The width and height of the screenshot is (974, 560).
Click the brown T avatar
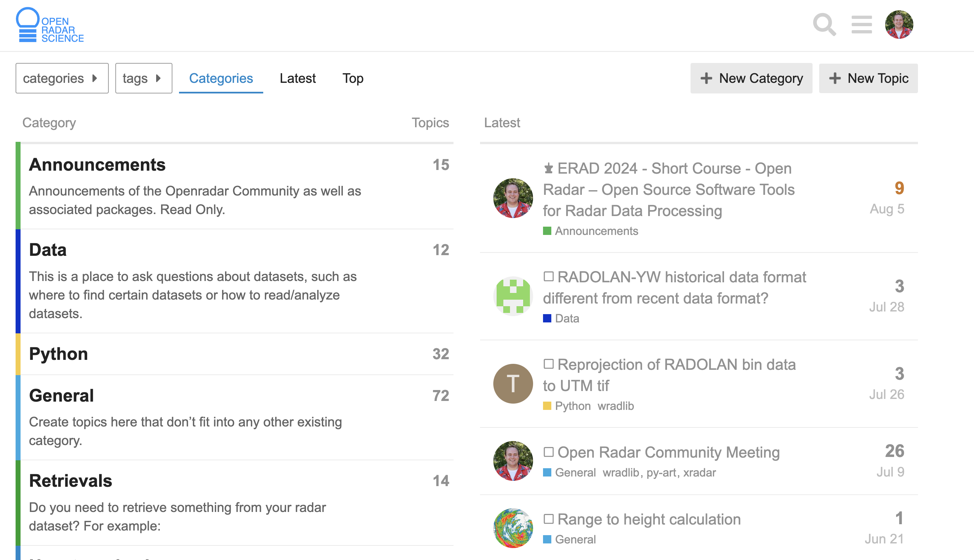pos(513,383)
